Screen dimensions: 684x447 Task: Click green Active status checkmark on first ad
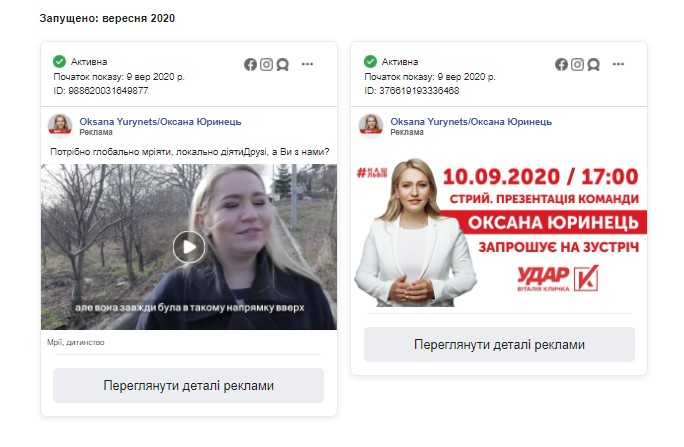[x=59, y=61]
